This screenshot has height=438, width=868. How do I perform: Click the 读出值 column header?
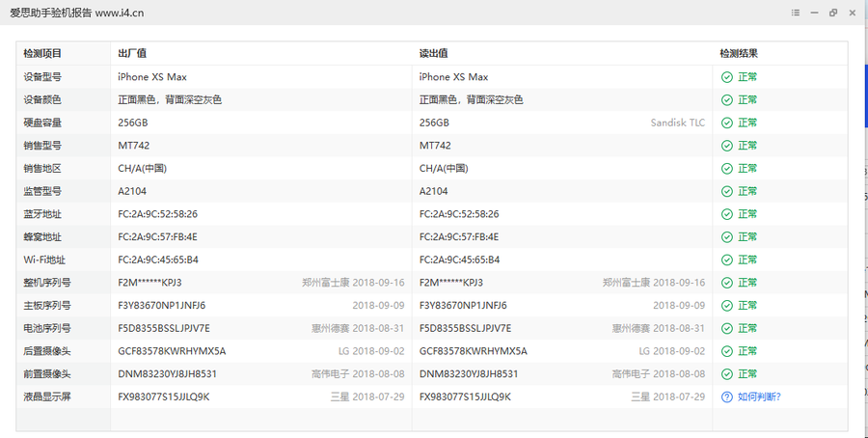(433, 54)
